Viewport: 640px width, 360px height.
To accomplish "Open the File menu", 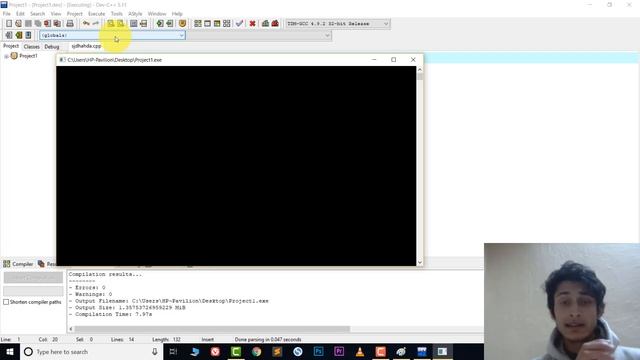I will click(7, 13).
